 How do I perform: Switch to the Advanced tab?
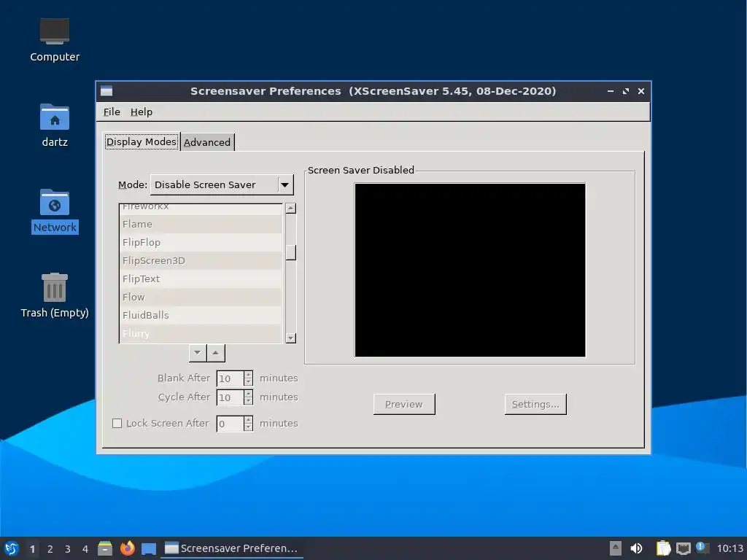[x=207, y=142]
